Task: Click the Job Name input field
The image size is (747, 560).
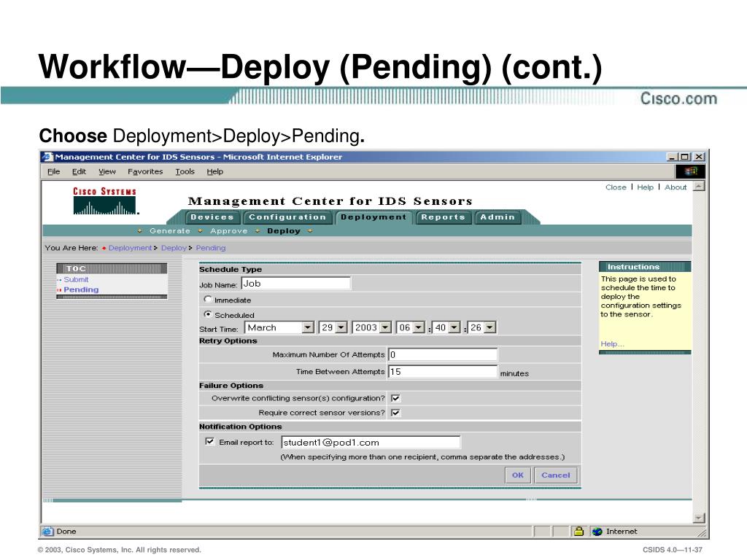Action: tap(296, 284)
